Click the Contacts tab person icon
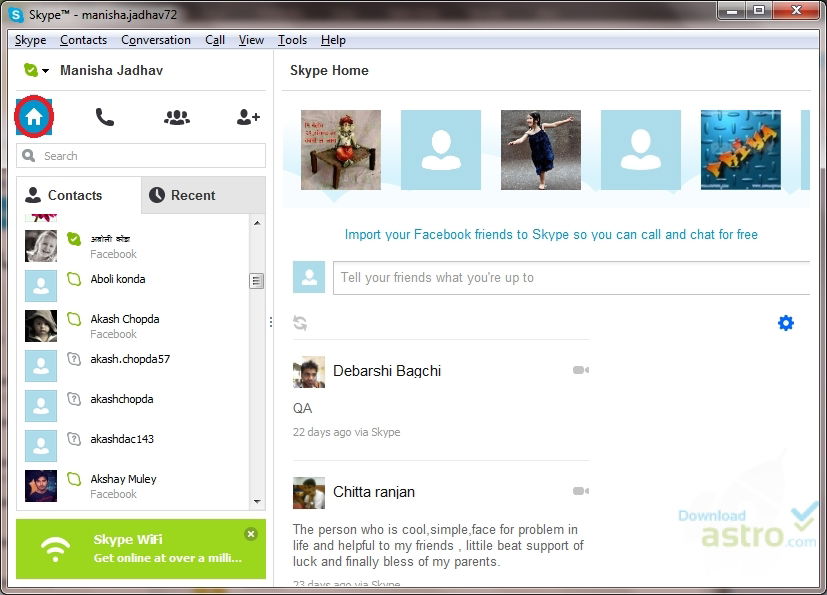 tap(33, 195)
